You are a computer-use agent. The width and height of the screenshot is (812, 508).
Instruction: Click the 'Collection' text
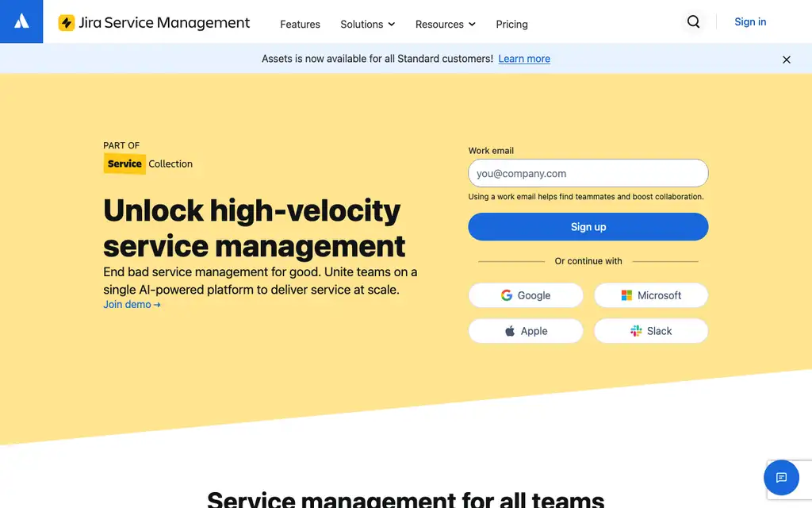170,164
